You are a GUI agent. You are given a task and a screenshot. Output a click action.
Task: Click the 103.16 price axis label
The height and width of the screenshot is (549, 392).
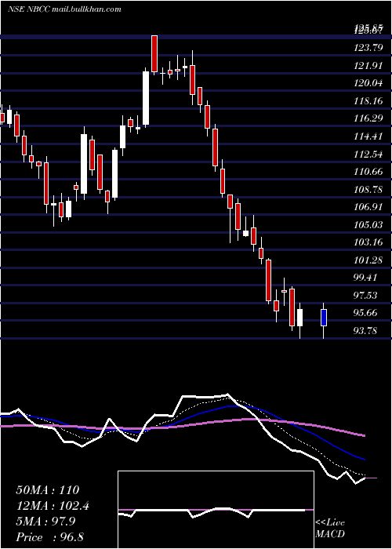(x=368, y=242)
